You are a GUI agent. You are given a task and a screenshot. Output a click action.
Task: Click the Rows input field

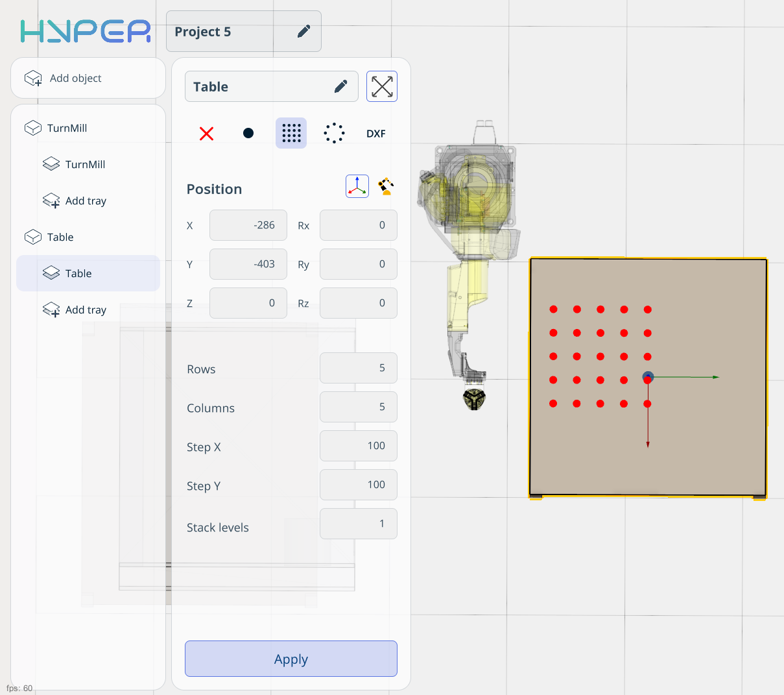pos(358,368)
